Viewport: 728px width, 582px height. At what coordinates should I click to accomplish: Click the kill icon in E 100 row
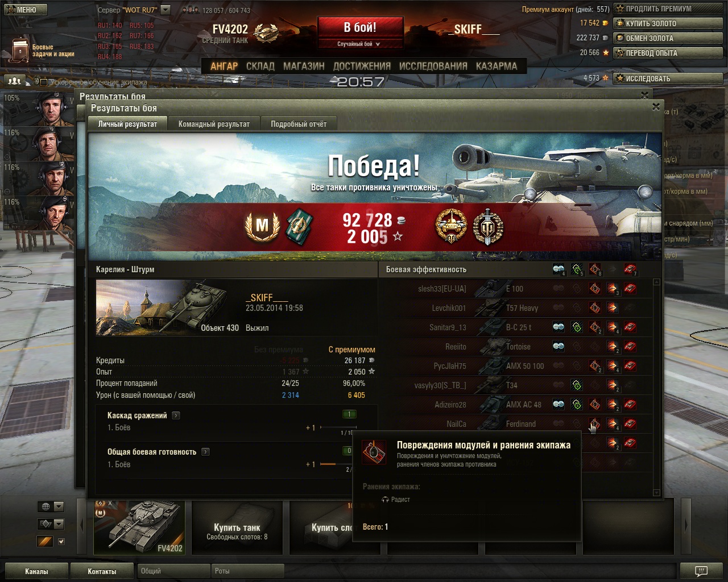click(x=630, y=288)
